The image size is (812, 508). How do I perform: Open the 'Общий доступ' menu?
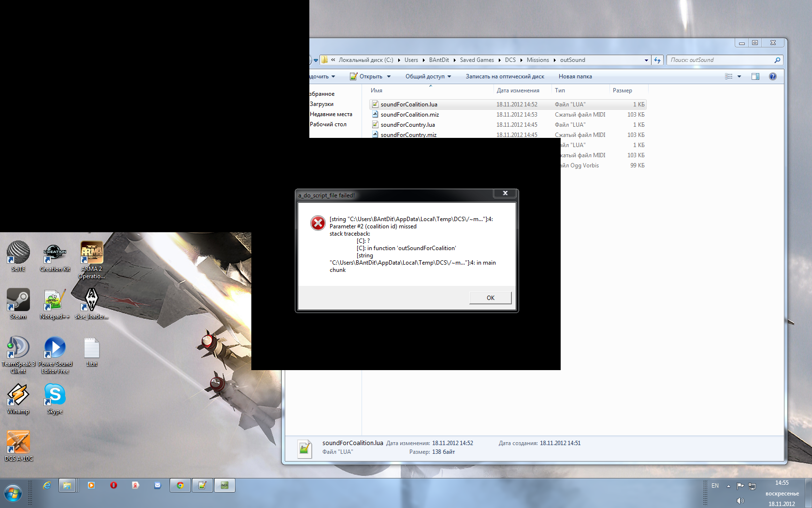tap(428, 76)
